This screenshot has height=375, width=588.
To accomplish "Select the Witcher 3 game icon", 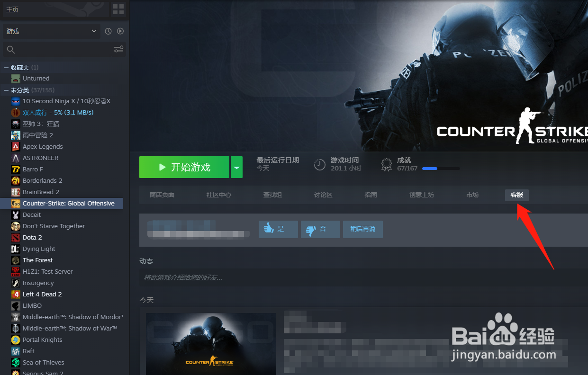I will point(16,124).
